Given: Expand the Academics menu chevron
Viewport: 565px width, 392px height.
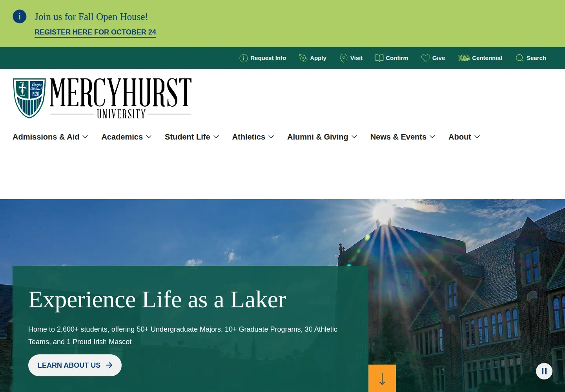Looking at the screenshot, I should pyautogui.click(x=149, y=137).
